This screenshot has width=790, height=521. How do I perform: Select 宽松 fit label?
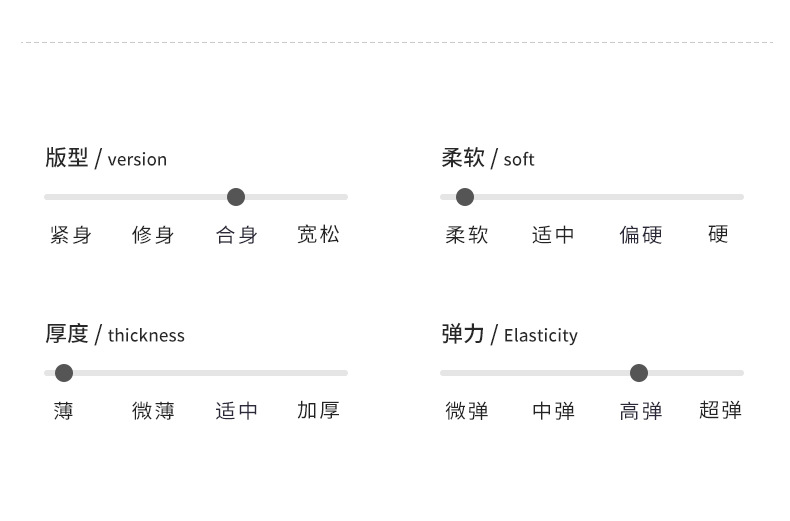coord(319,235)
